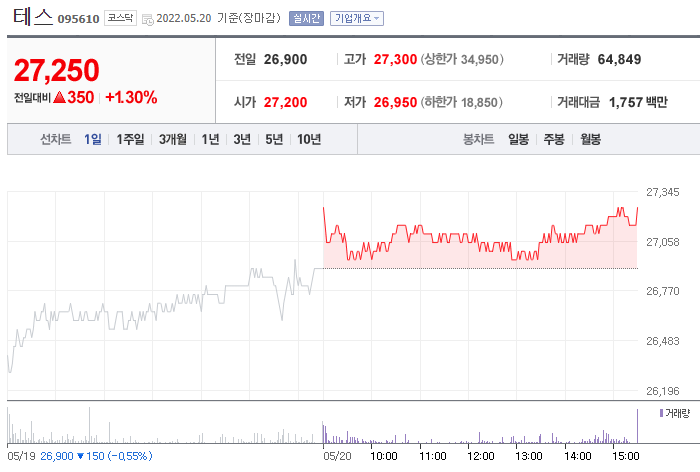Click the 12:00 time axis label
The image size is (700, 472).
pyautogui.click(x=481, y=456)
